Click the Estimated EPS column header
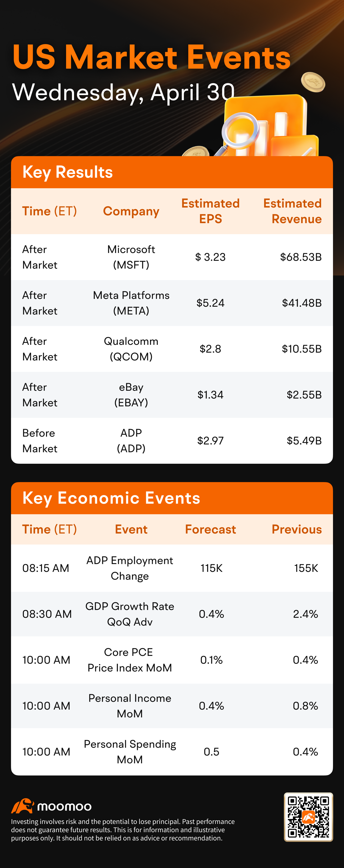 210,211
